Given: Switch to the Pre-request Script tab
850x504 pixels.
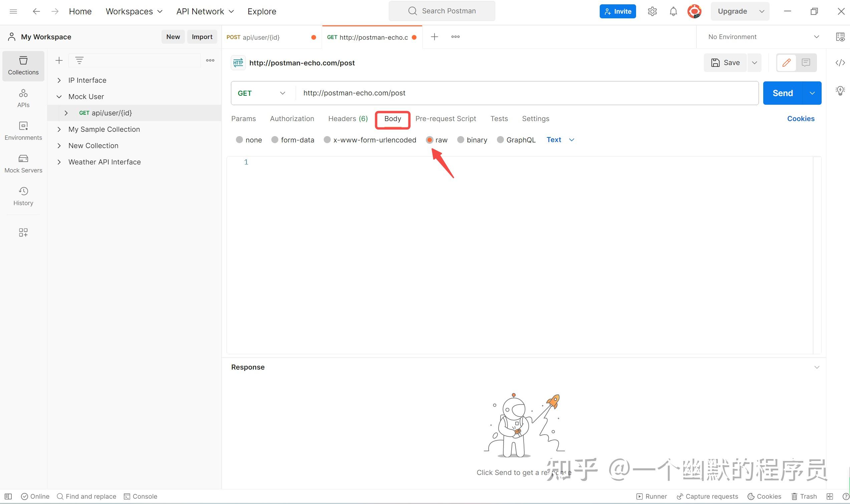Looking at the screenshot, I should click(x=446, y=118).
